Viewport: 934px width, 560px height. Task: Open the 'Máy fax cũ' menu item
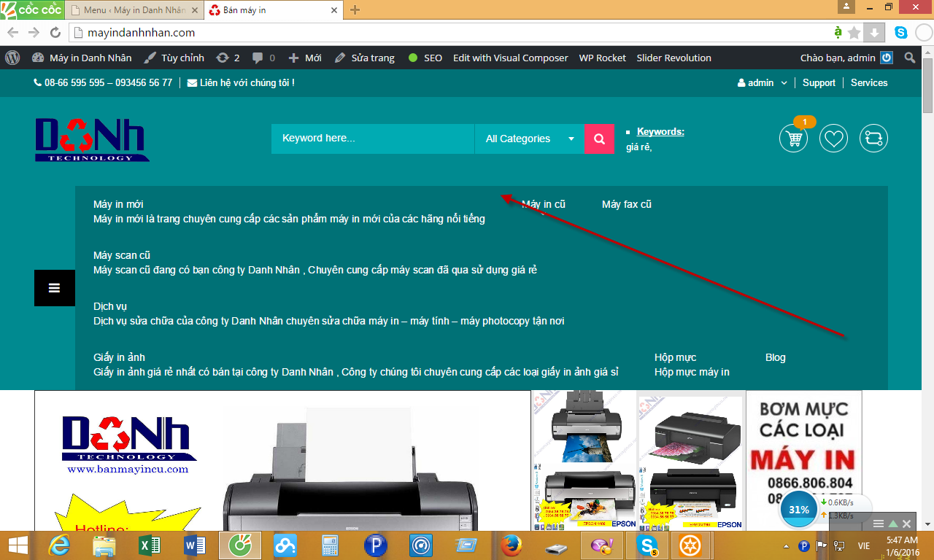[627, 204]
